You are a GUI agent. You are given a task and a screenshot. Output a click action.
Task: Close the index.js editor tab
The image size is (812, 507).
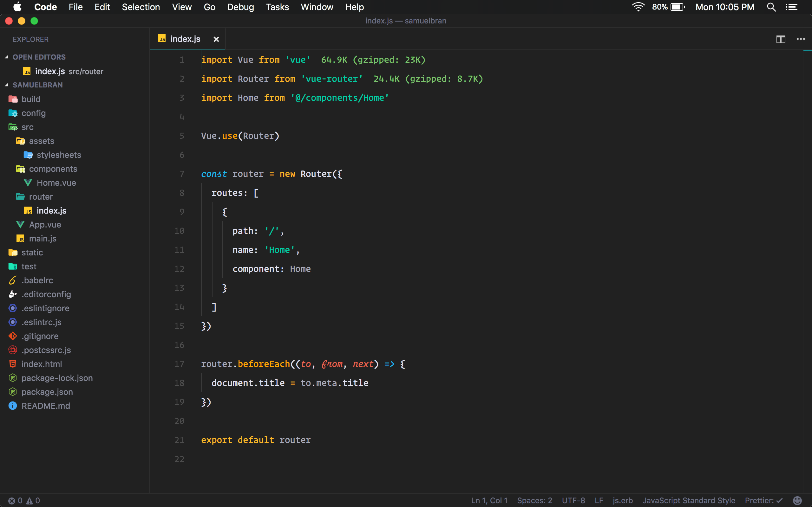[x=216, y=39]
